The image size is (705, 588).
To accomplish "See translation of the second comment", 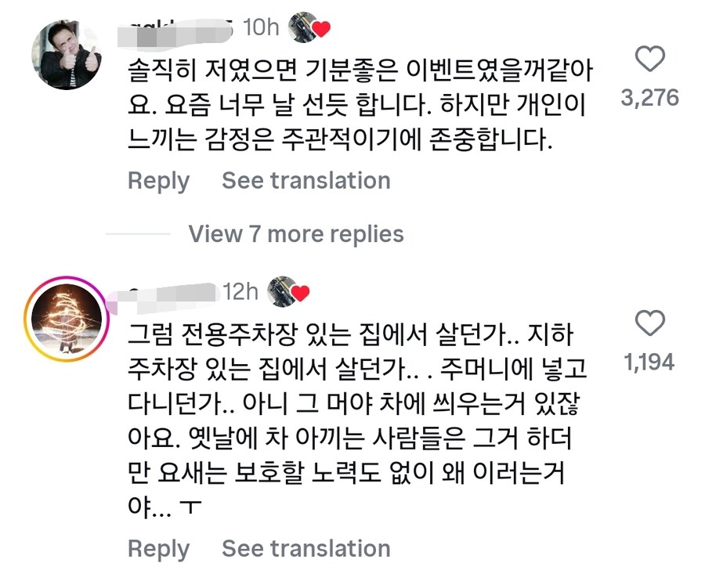I will (305, 549).
